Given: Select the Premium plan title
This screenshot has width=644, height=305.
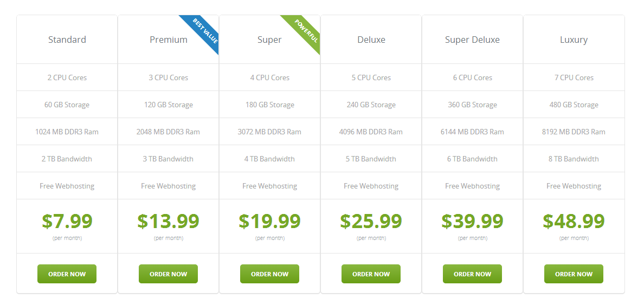Looking at the screenshot, I should (x=169, y=40).
